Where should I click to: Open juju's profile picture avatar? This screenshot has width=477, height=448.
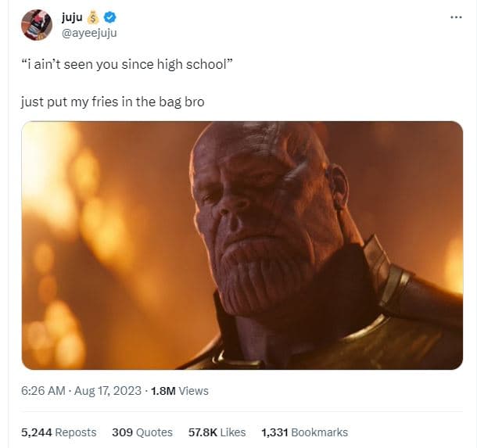coord(37,26)
